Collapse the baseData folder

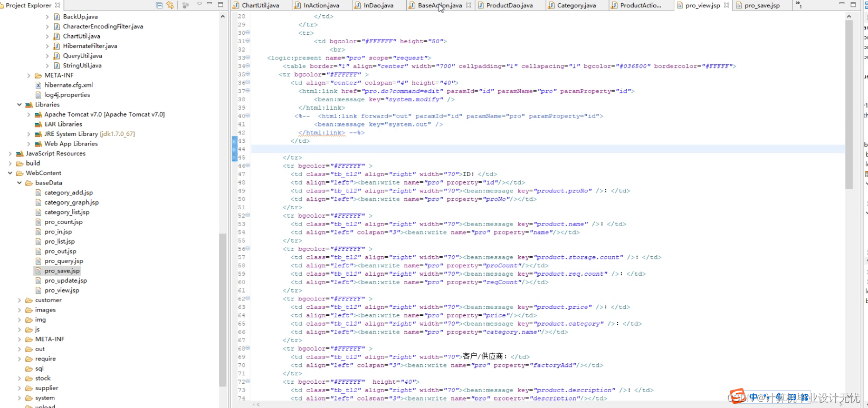tap(20, 183)
